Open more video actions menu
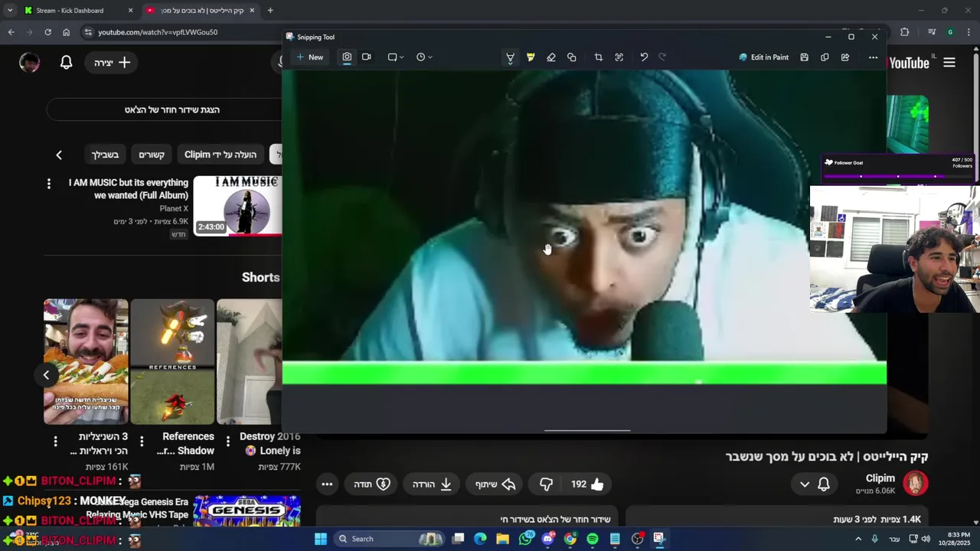This screenshot has width=980, height=551. [x=327, y=484]
